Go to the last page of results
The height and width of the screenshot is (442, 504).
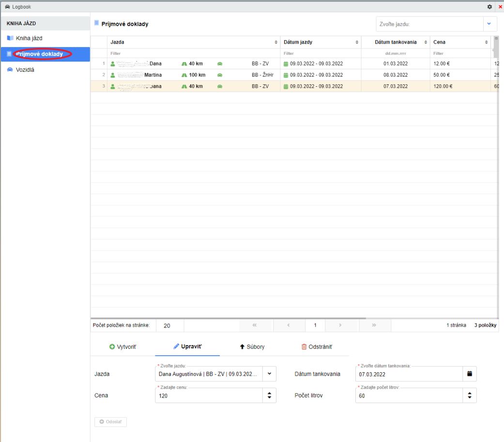click(374, 326)
